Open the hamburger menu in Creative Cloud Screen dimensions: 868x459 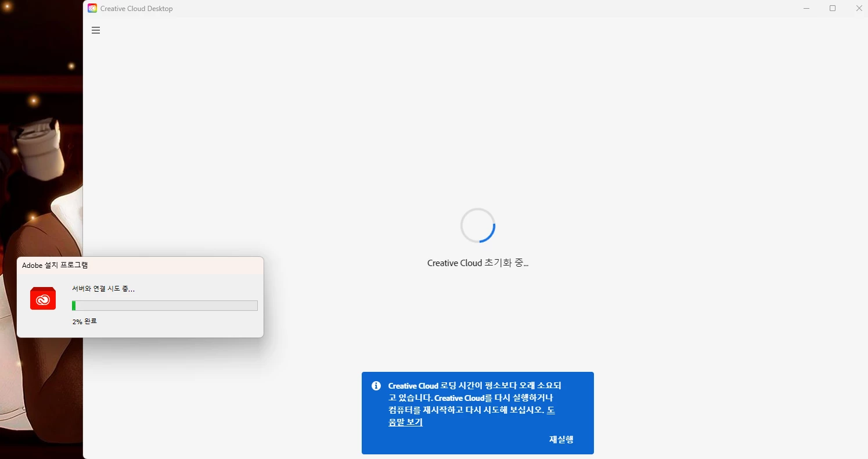coord(96,30)
